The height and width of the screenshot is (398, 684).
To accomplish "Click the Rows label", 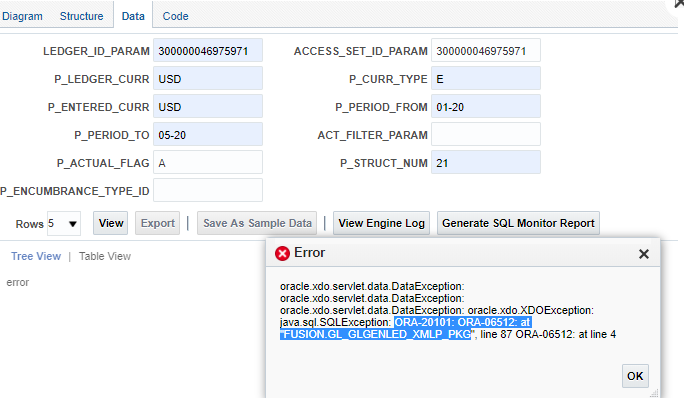I will (30, 224).
